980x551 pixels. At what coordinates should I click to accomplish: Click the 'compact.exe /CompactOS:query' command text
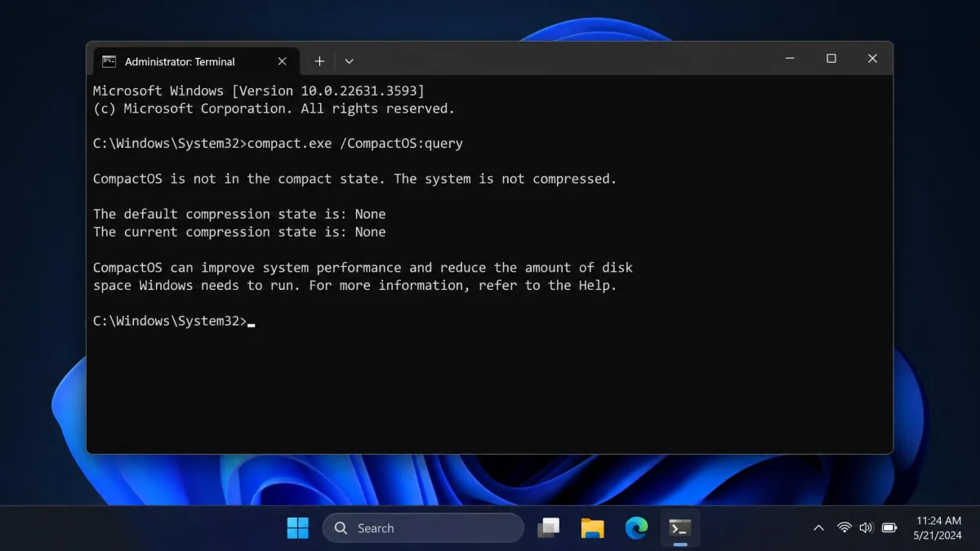tap(354, 144)
